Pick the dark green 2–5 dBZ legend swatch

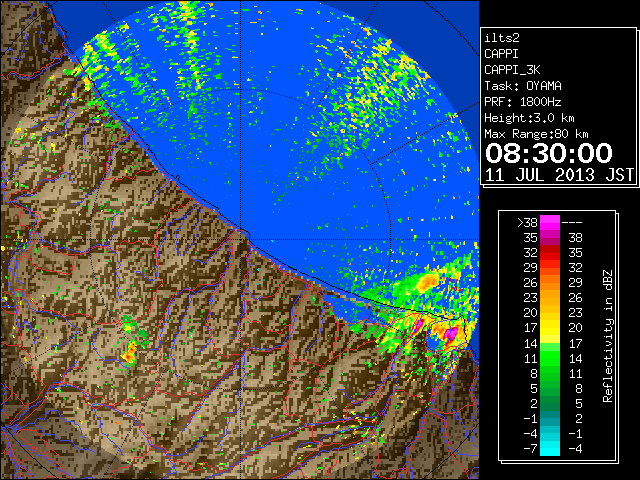(x=550, y=404)
